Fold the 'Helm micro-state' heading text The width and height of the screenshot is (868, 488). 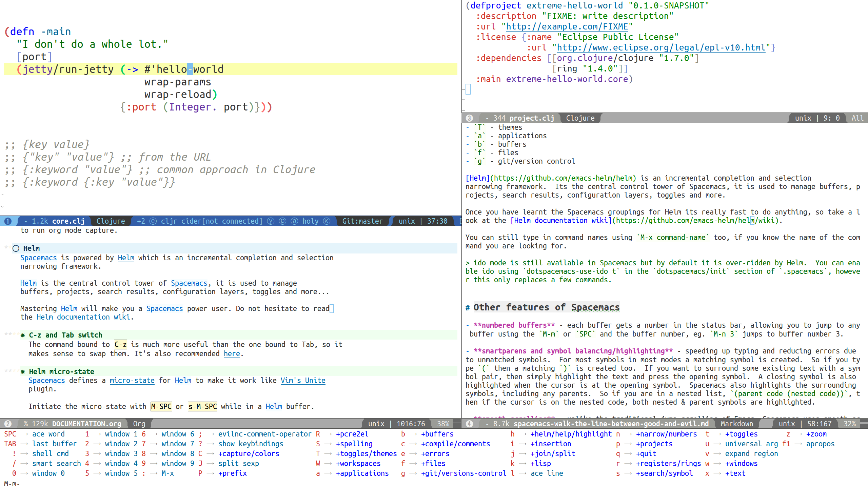pos(61,372)
